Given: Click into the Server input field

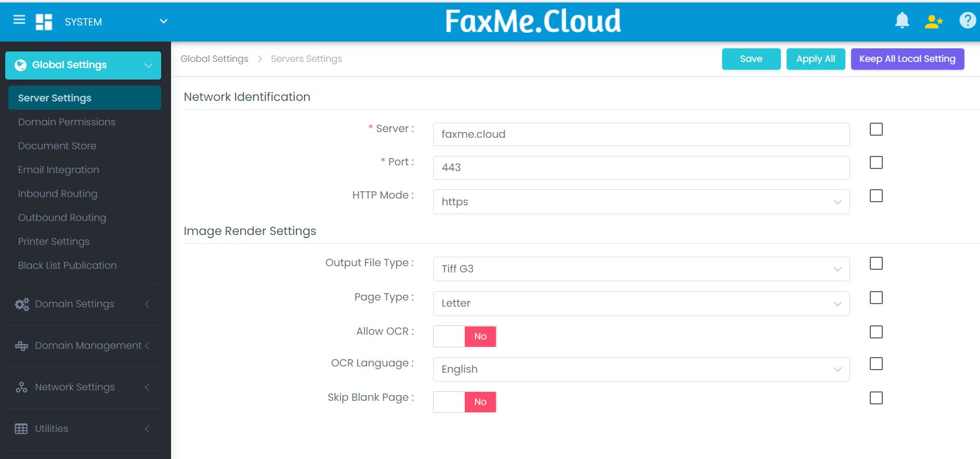Looking at the screenshot, I should [641, 134].
